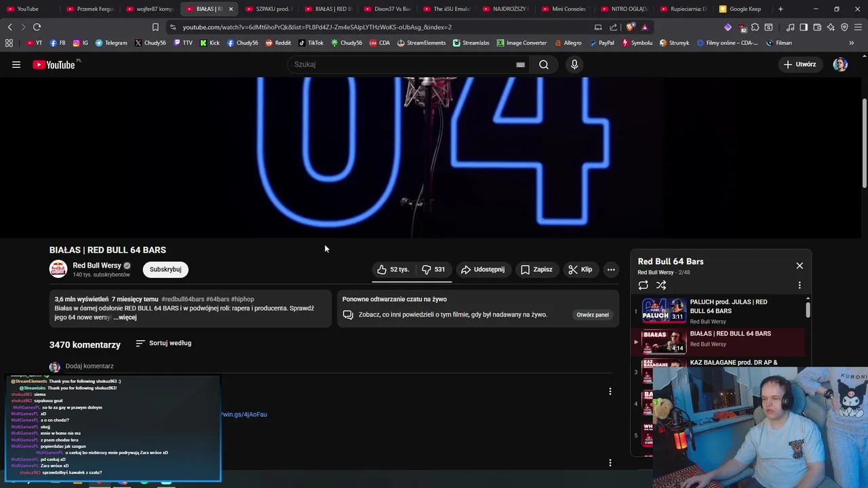Open a new browser tab

tap(781, 9)
